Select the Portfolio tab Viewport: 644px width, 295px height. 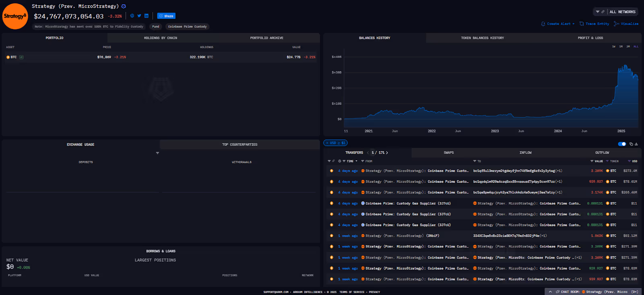[54, 38]
